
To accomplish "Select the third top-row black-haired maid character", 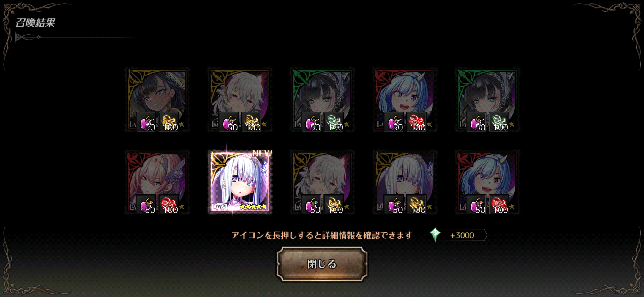I will point(322,99).
